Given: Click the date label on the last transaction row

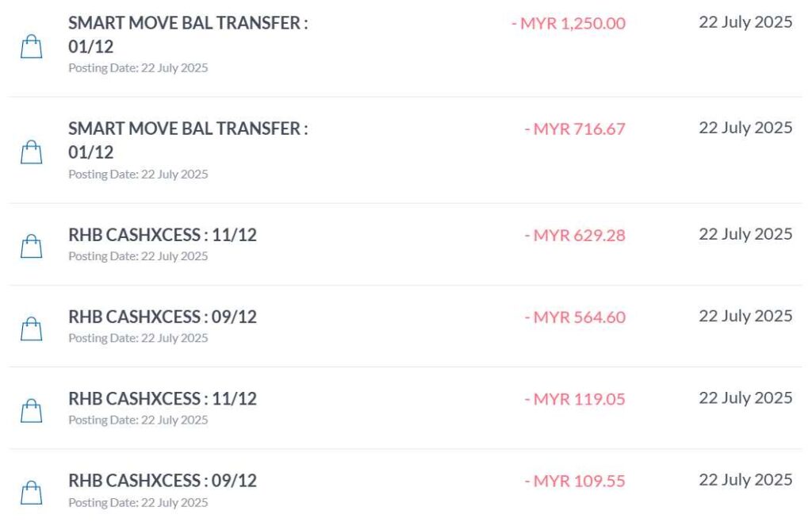Looking at the screenshot, I should pyautogui.click(x=745, y=480).
